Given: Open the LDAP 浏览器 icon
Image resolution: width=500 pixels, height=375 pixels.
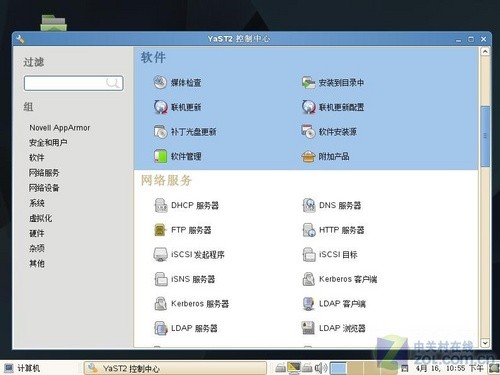Looking at the screenshot, I should (x=309, y=328).
